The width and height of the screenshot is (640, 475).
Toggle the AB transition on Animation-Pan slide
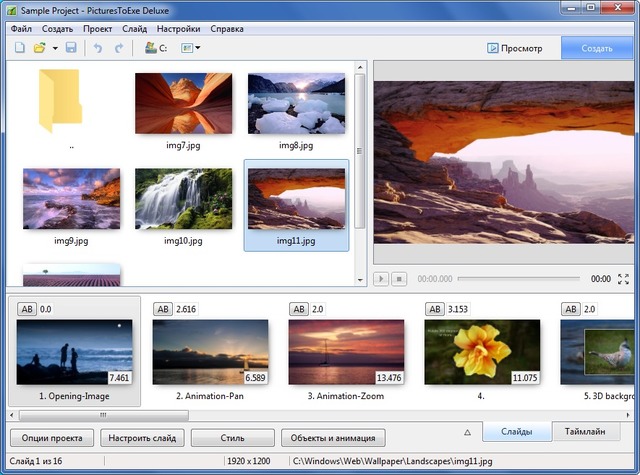[x=162, y=310]
